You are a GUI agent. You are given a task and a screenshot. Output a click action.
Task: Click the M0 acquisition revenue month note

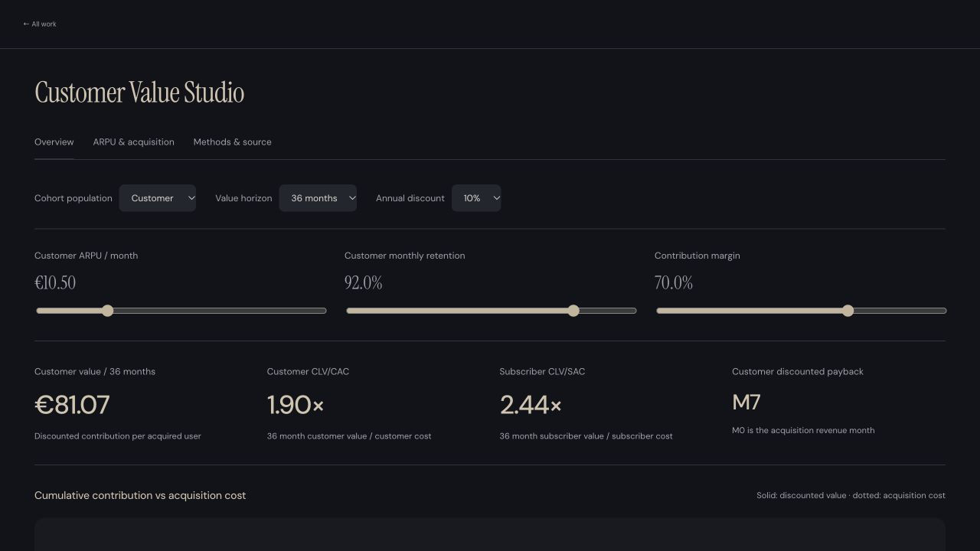click(x=803, y=430)
